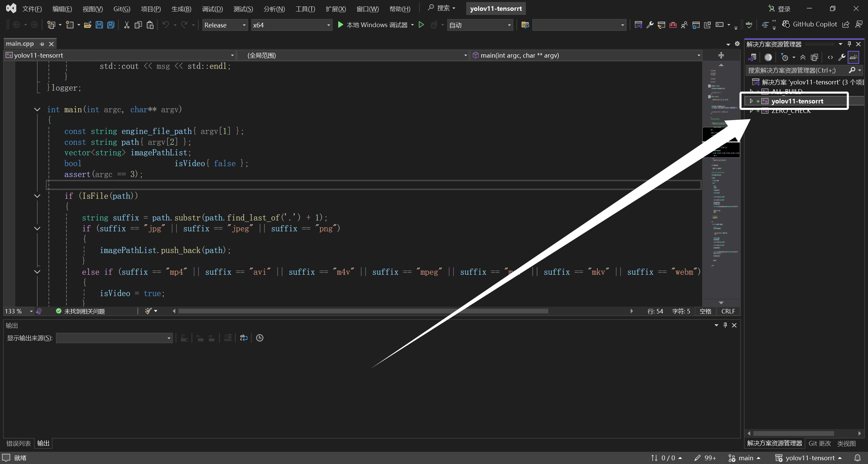Click the Open File folder icon

click(87, 25)
